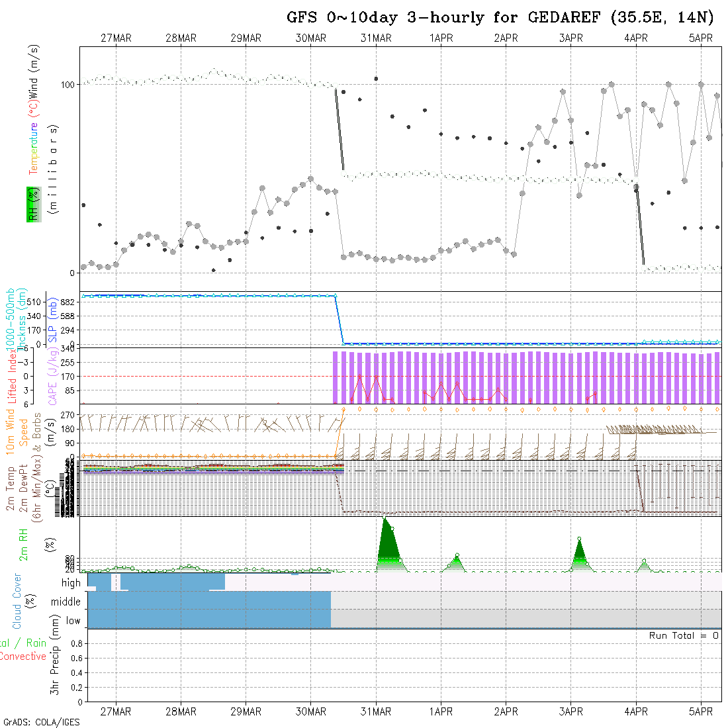Click the "180" wind direction tick value
728x728 pixels.
[x=68, y=429]
